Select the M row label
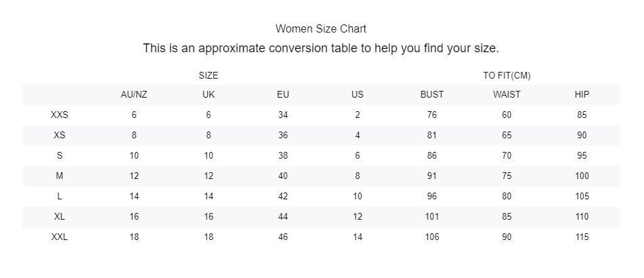Image resolution: width=644 pixels, height=278 pixels. tap(60, 176)
